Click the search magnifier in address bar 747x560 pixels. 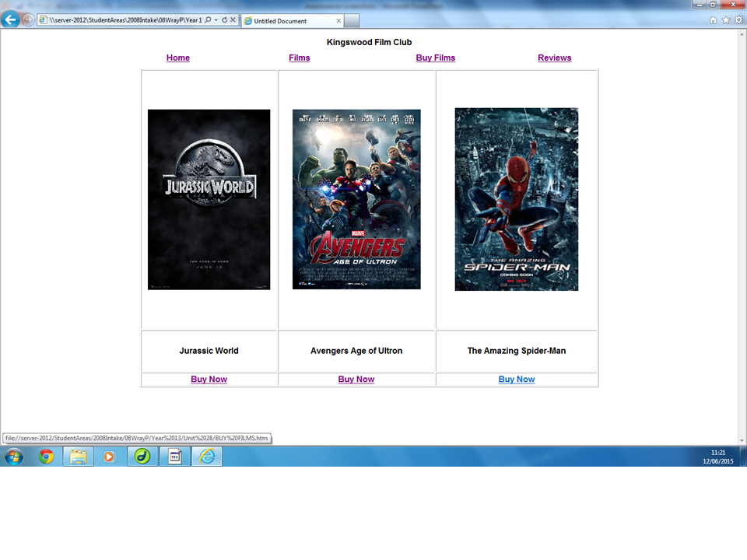click(x=208, y=20)
